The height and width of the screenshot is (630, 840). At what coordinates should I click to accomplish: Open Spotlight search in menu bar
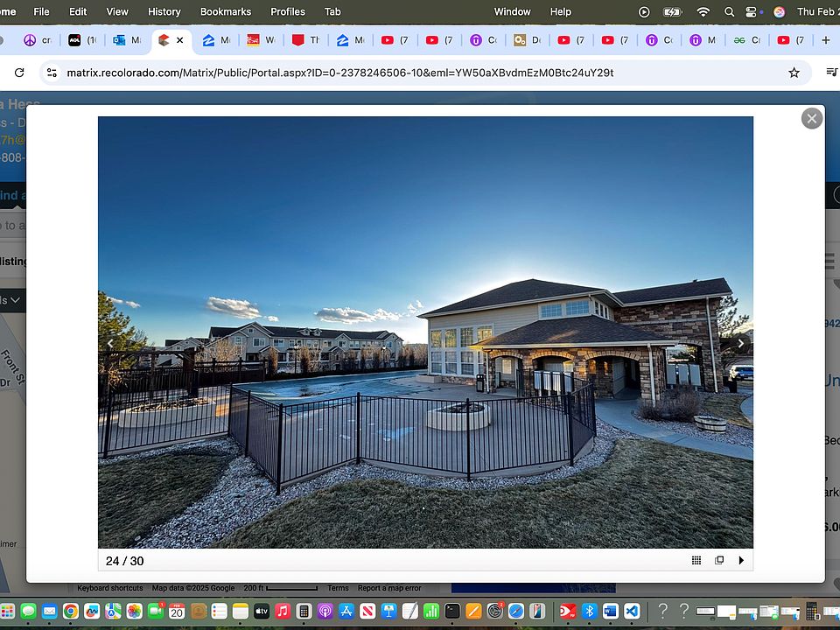point(729,11)
